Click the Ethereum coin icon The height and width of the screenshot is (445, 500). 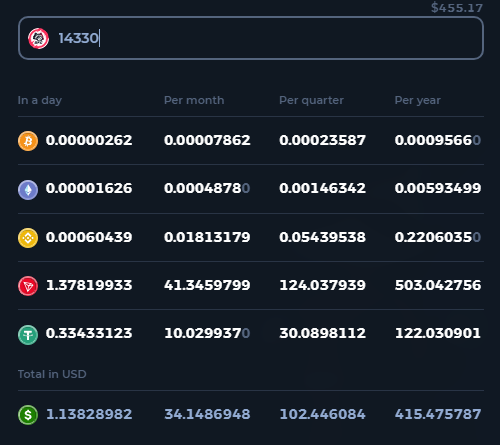coord(28,189)
